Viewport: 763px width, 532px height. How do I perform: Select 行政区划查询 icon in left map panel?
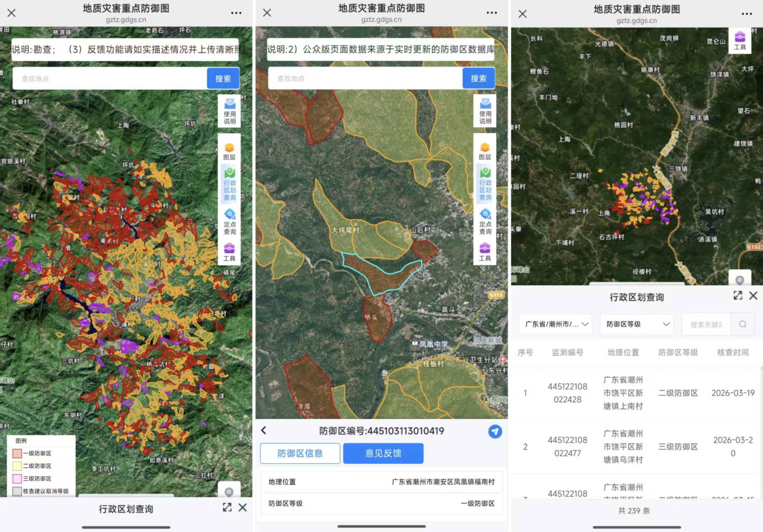(x=229, y=184)
